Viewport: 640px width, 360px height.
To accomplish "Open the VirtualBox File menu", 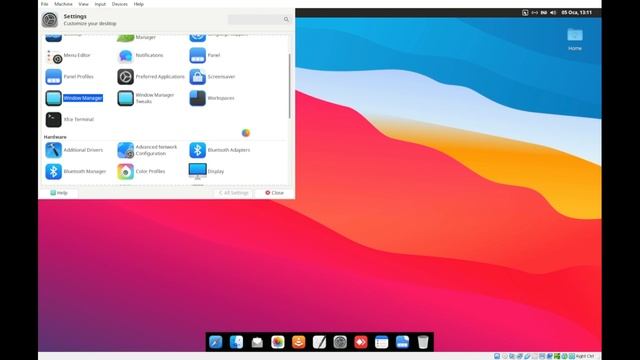I will coord(44,4).
